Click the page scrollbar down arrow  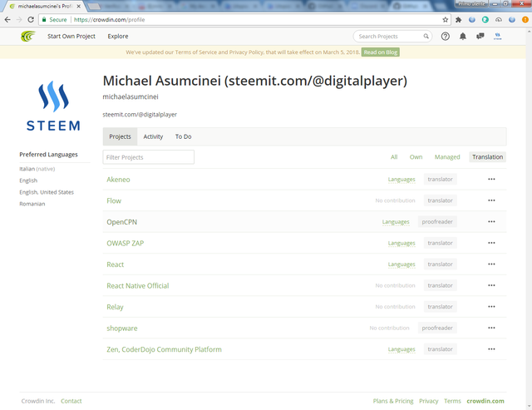[x=529, y=407]
